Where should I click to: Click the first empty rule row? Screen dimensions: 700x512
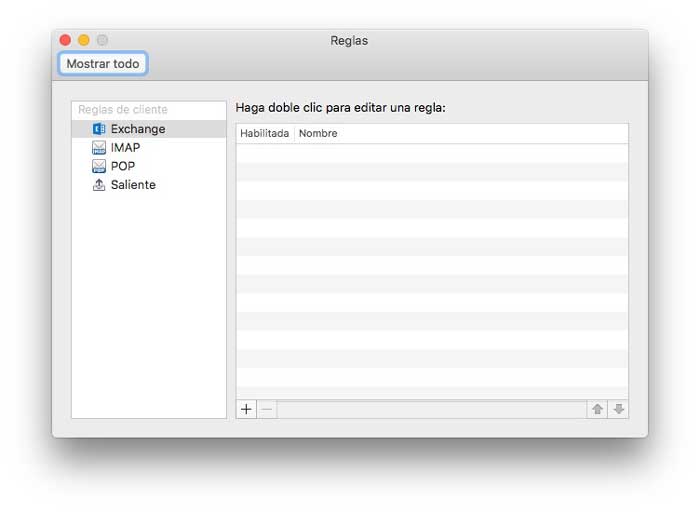[x=432, y=153]
